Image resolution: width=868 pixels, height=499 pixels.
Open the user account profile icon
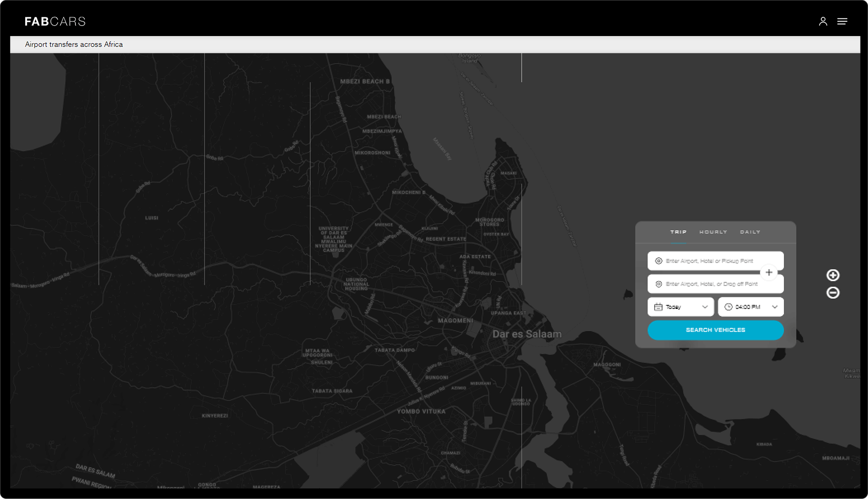click(x=823, y=21)
